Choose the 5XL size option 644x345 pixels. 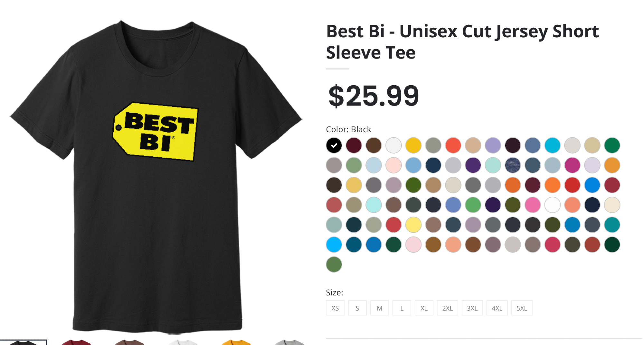pos(522,308)
